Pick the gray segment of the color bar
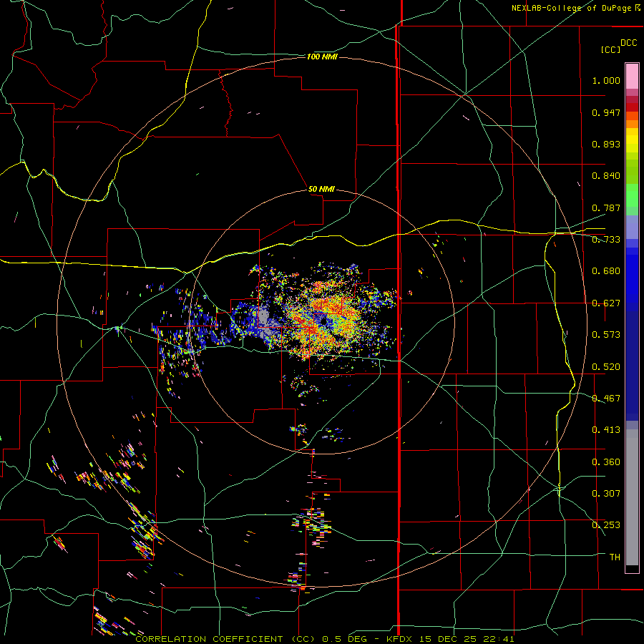 click(632, 497)
